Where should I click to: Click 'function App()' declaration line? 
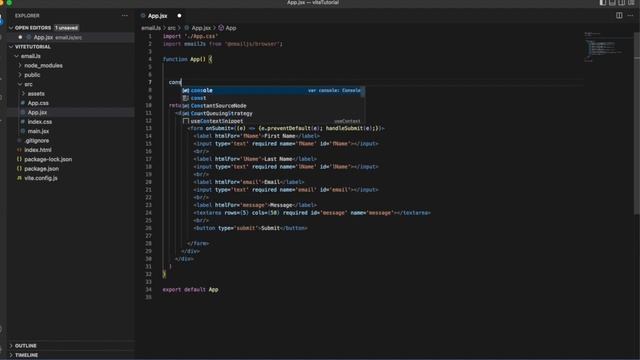point(187,59)
